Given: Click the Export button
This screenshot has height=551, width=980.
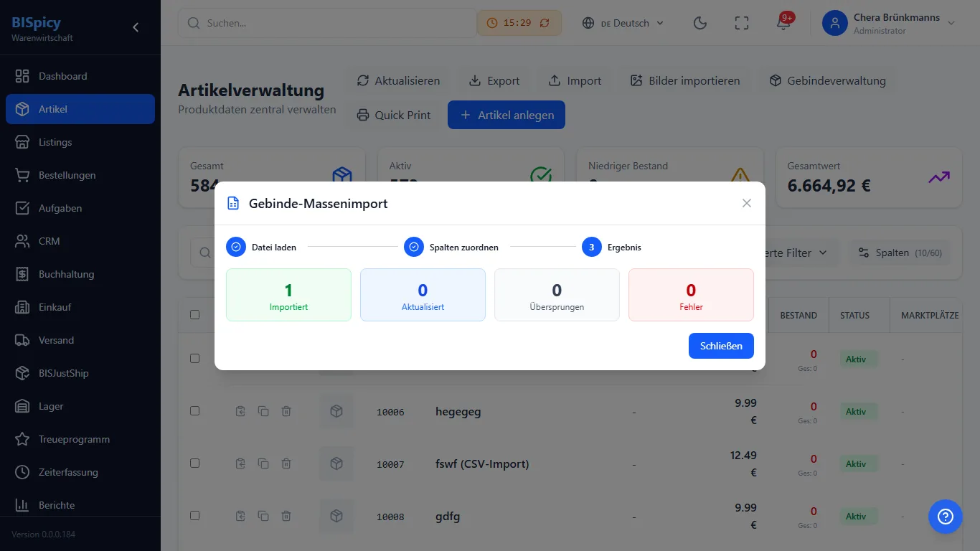Looking at the screenshot, I should (x=494, y=80).
